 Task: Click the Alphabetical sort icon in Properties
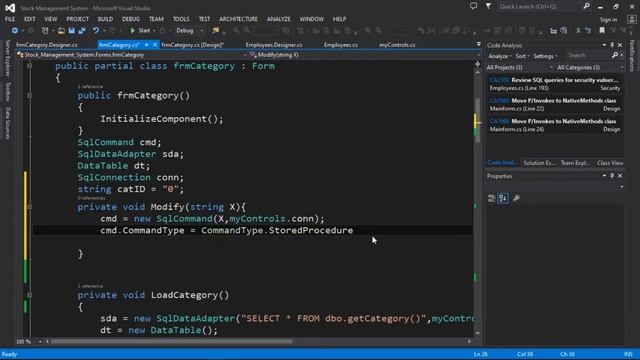click(x=503, y=198)
